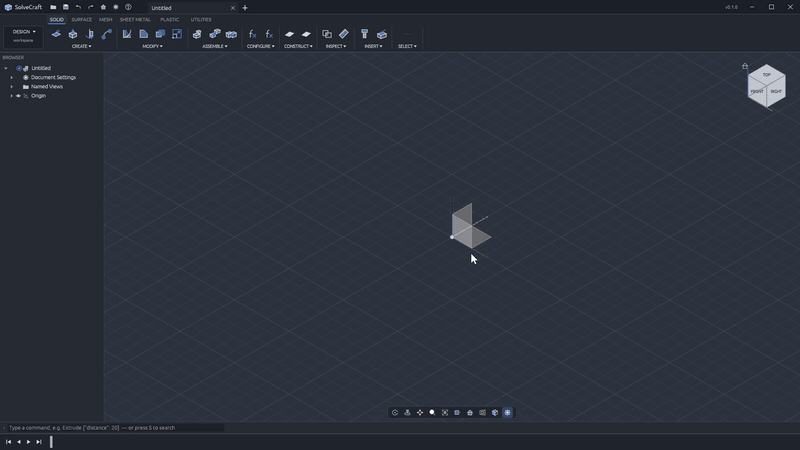Image resolution: width=800 pixels, height=450 pixels.
Task: Click the Orbit navigation icon
Action: coord(395,412)
